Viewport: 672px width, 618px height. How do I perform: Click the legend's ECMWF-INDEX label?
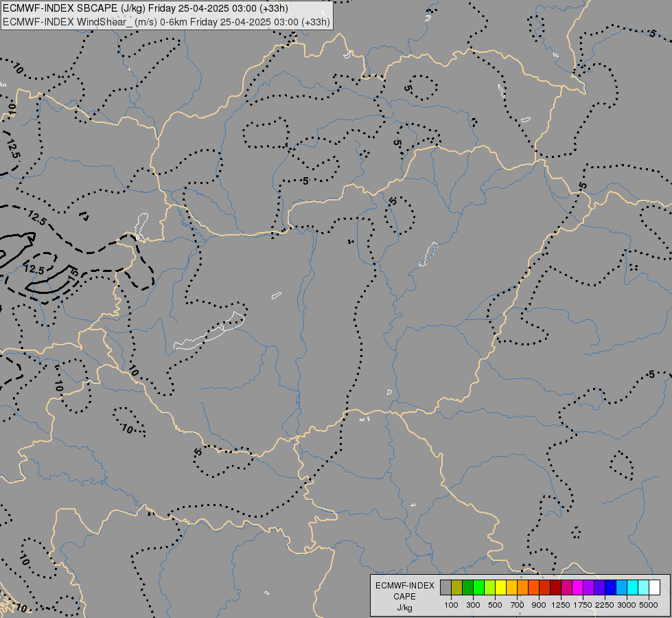pos(404,586)
